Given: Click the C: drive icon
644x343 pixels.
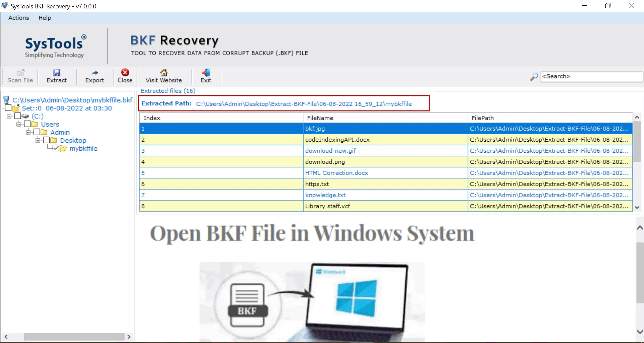Looking at the screenshot, I should pos(25,116).
